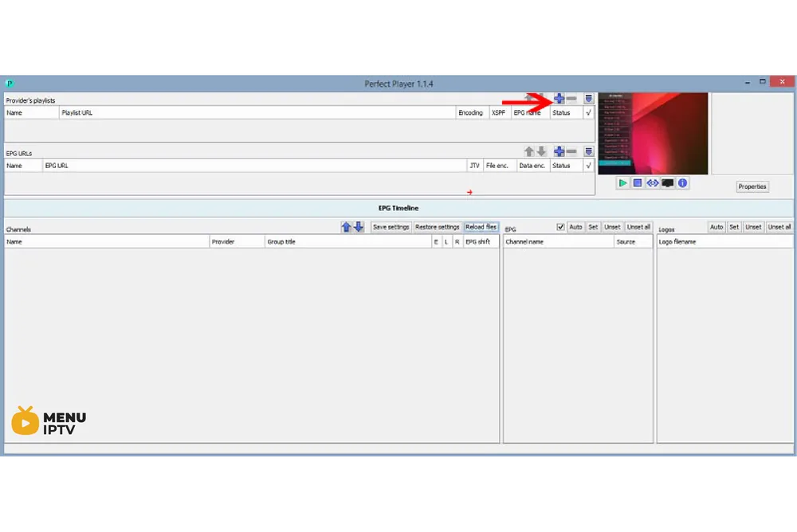Click the EPG shift column header
797x532 pixels.
pos(481,242)
